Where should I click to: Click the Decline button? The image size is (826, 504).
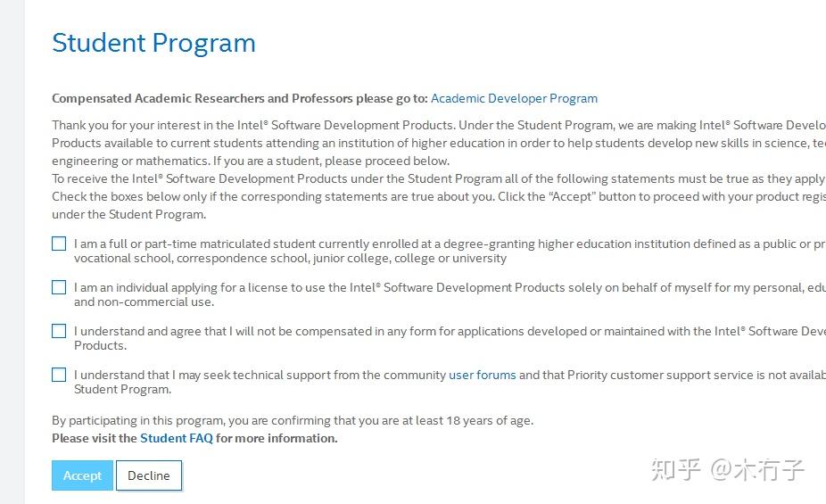[149, 475]
